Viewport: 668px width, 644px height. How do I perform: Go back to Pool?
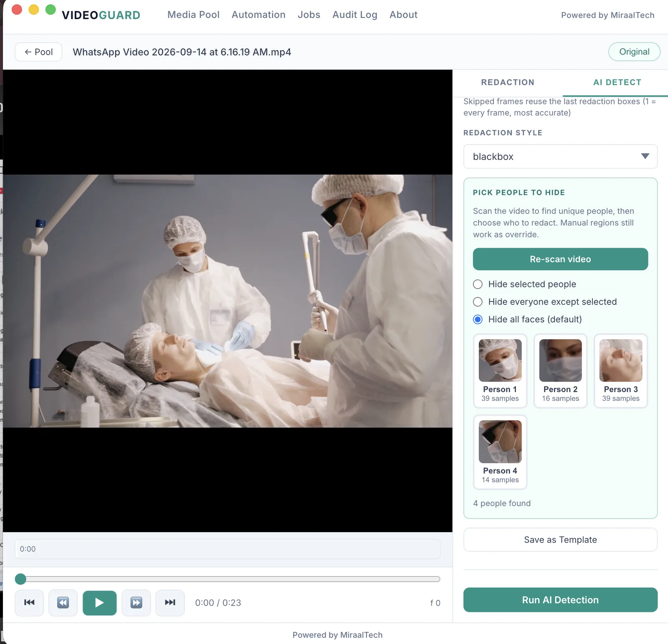tap(38, 52)
